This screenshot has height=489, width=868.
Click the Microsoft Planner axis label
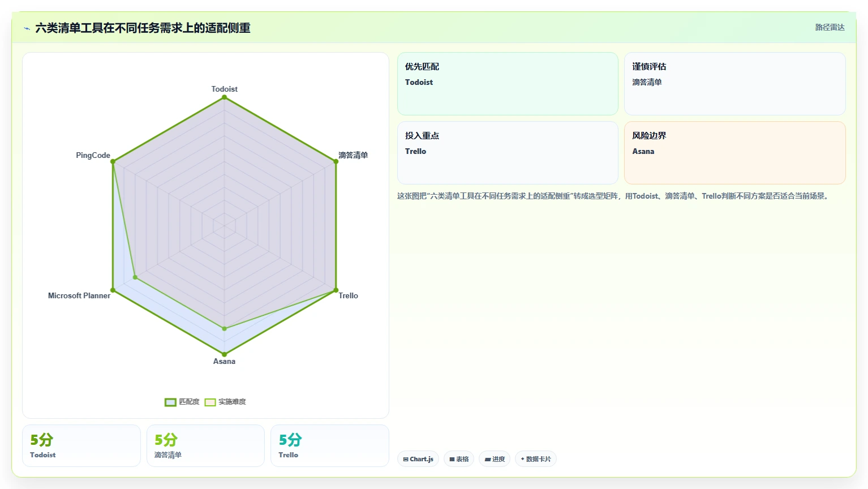point(79,295)
